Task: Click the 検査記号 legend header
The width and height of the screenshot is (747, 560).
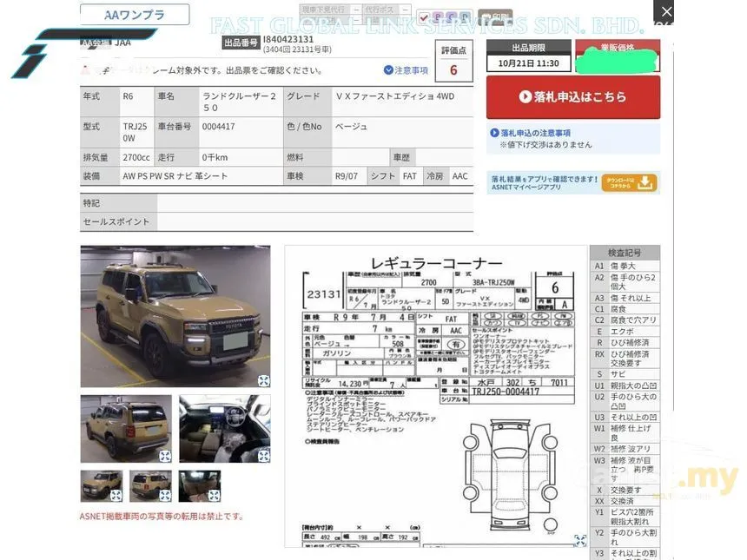Action: click(625, 253)
